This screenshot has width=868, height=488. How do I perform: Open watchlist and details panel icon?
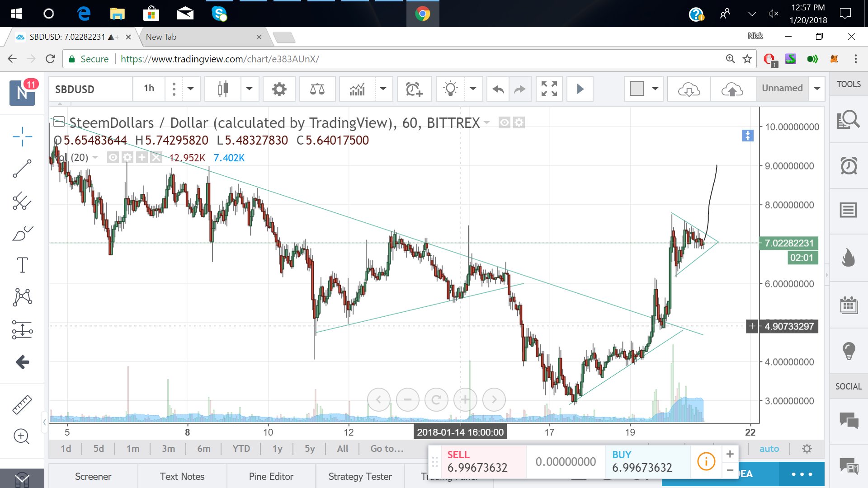(x=849, y=120)
